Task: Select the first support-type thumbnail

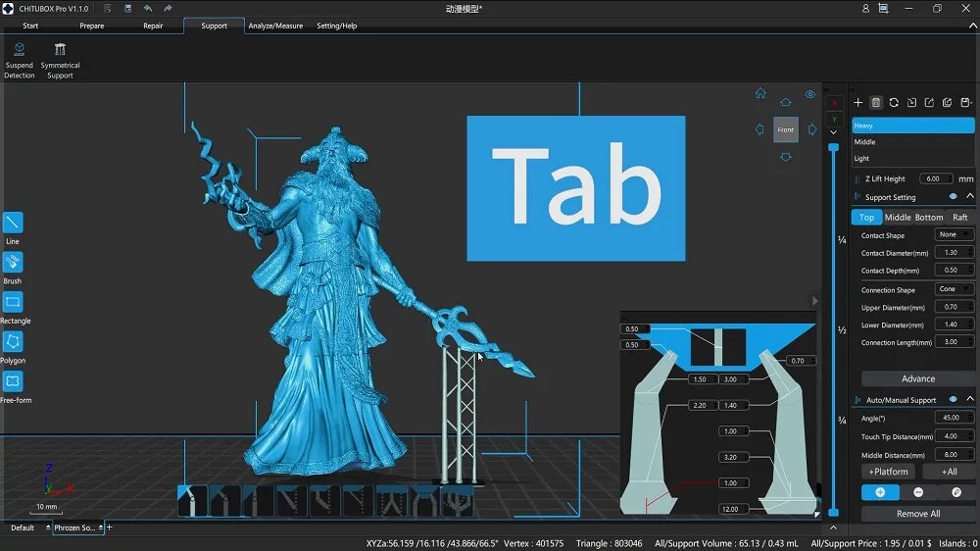Action: pos(192,501)
